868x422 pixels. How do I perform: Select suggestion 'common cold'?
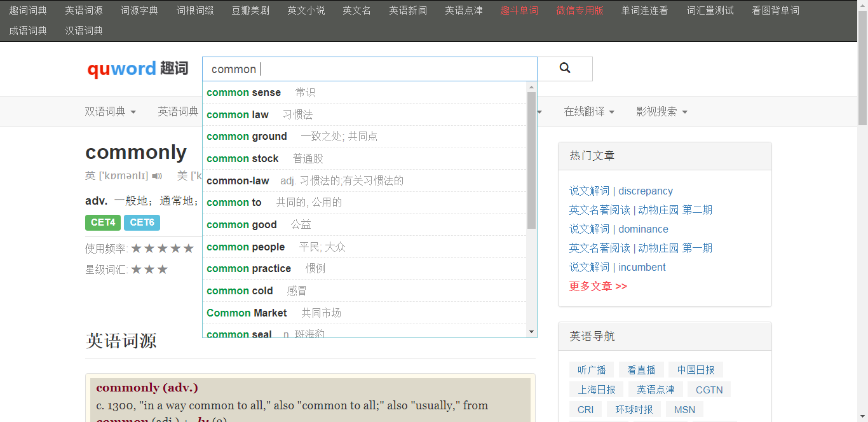[x=365, y=290]
